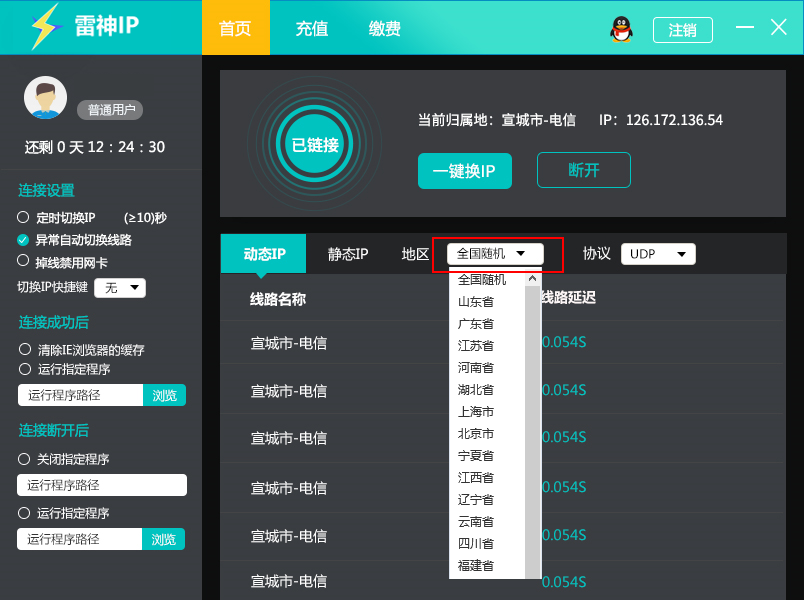
Task: Click the QQ penguin contact icon
Action: pyautogui.click(x=621, y=29)
